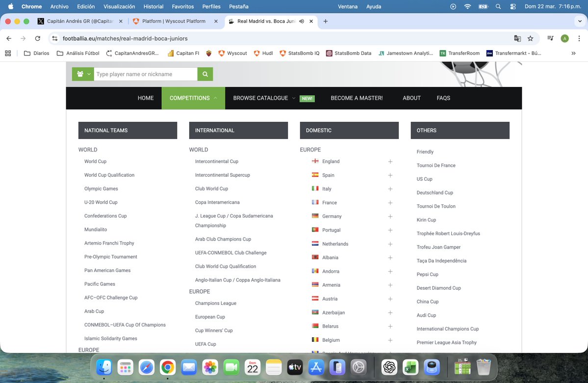Open the StatsBomb IQ bookmark
Viewport: 588px width, 383px height.
(299, 54)
